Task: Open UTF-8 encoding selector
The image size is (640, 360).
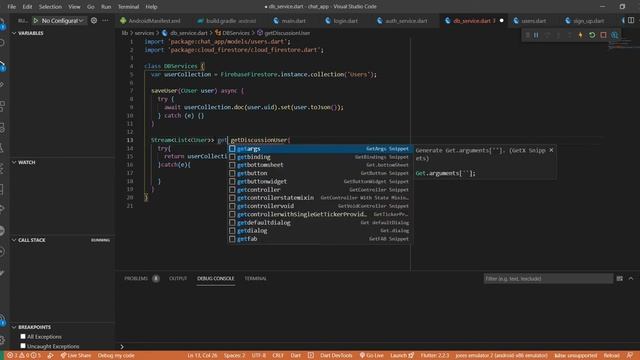Action: click(259, 356)
